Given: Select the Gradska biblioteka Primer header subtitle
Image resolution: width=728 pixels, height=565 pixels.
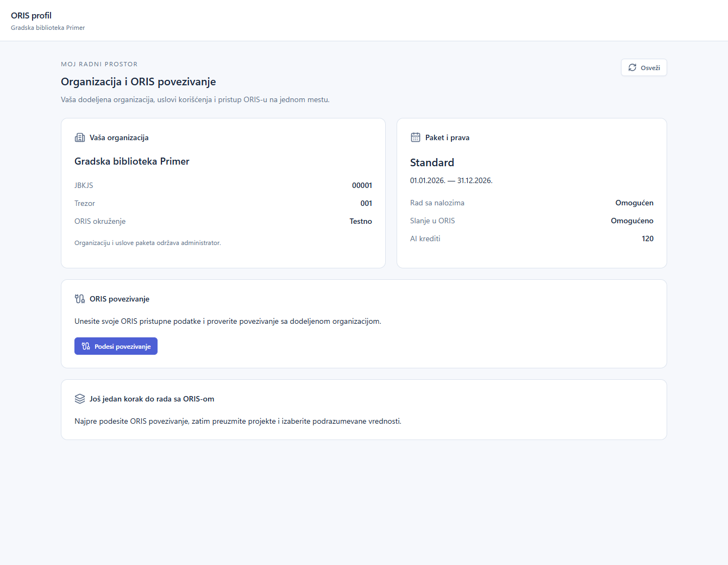Looking at the screenshot, I should [x=48, y=28].
